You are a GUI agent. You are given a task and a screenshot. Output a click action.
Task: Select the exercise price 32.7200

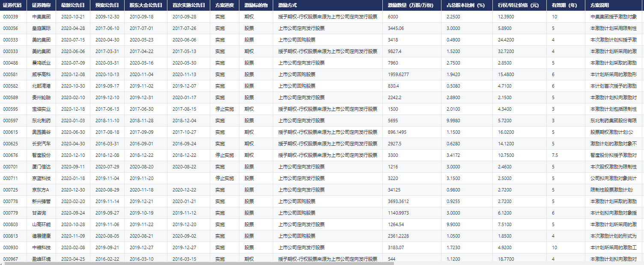(x=506, y=51)
